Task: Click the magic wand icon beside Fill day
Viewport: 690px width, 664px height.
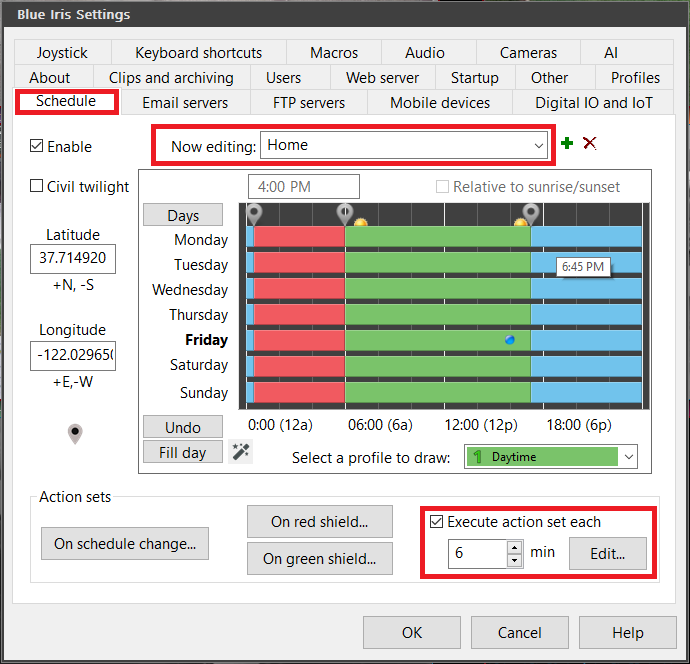Action: tap(241, 451)
